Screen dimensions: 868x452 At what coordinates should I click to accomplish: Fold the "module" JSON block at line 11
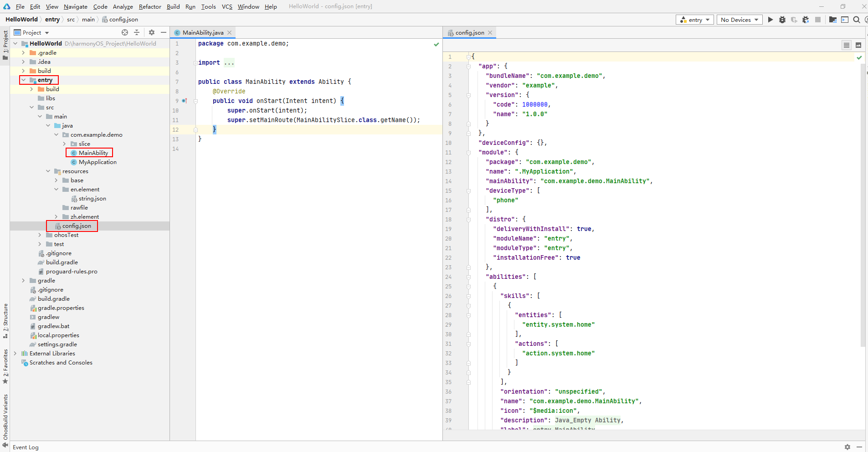pyautogui.click(x=468, y=152)
